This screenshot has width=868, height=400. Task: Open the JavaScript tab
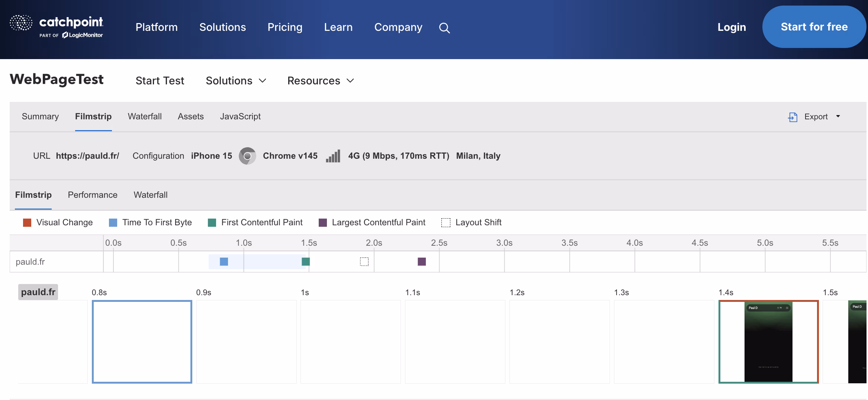tap(240, 116)
